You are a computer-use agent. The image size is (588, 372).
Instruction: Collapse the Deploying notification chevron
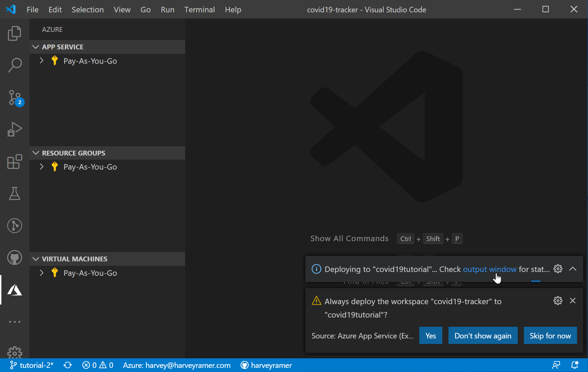pos(573,269)
